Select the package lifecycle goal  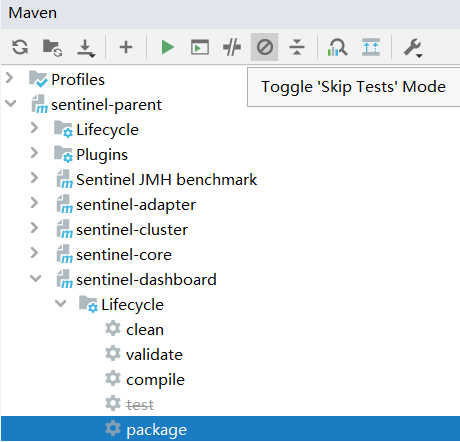point(230,429)
